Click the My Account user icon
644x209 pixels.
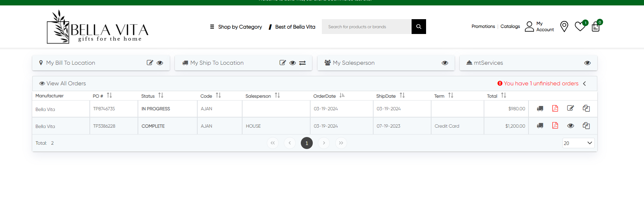[529, 26]
